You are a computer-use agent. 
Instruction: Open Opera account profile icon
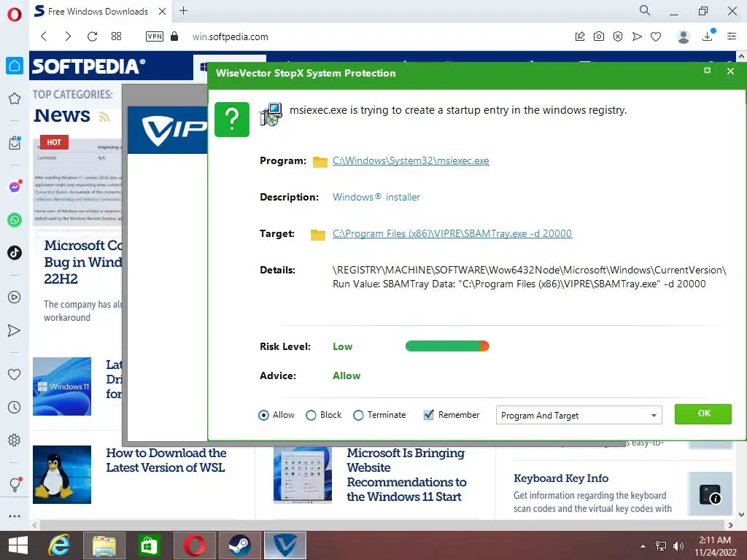683,36
